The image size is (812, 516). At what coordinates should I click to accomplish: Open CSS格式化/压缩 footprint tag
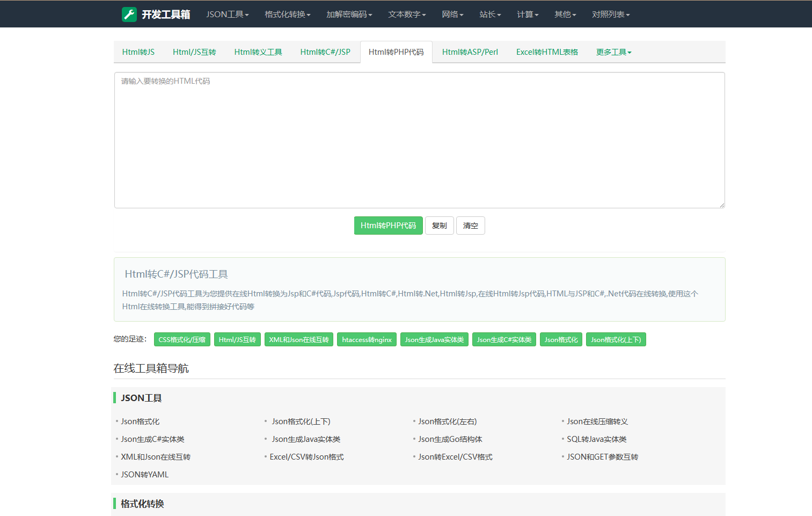[182, 339]
